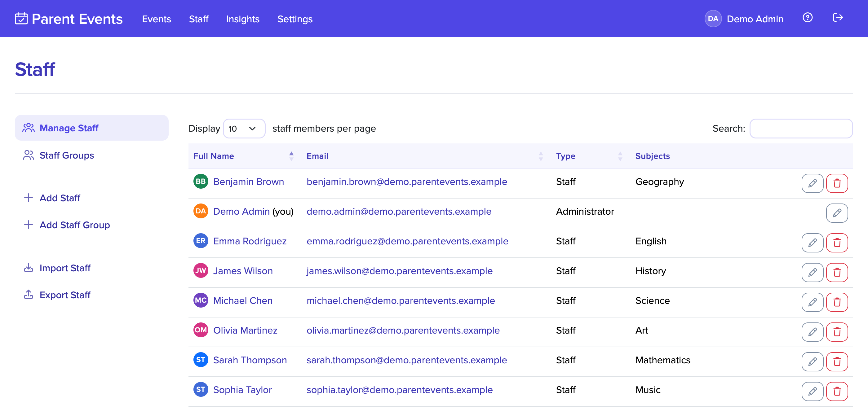Screen dimensions: 868x407
Task: Open Michael Chen name link
Action: click(243, 301)
